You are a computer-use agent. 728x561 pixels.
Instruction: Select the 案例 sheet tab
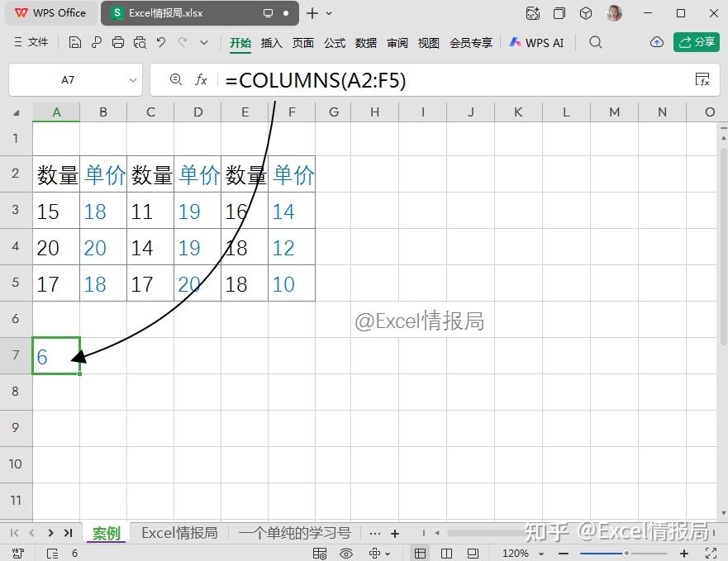pos(107,533)
